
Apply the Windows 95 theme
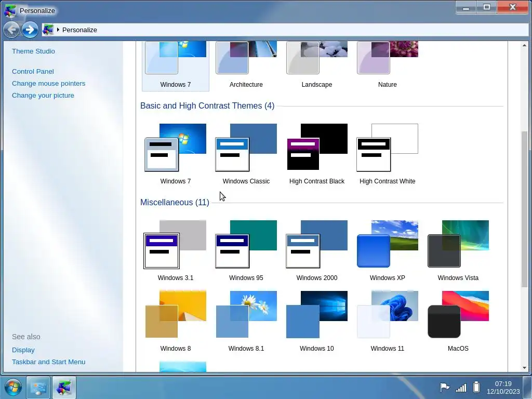246,244
